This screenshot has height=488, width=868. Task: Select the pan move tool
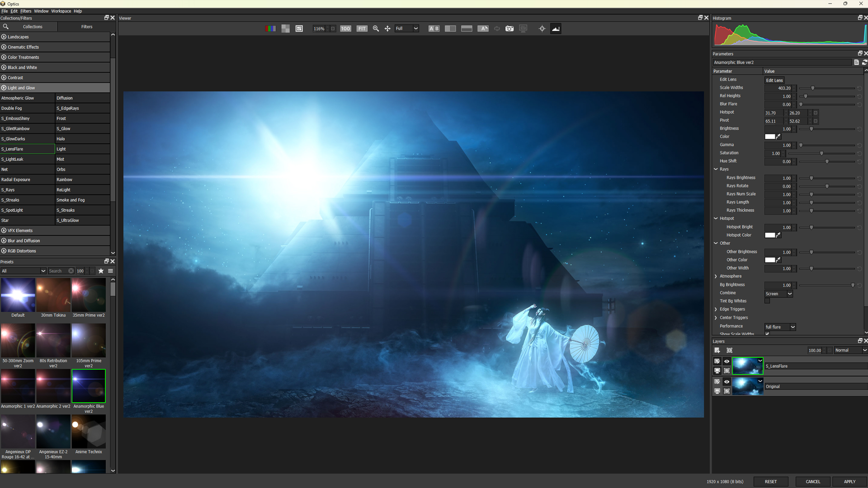(387, 28)
